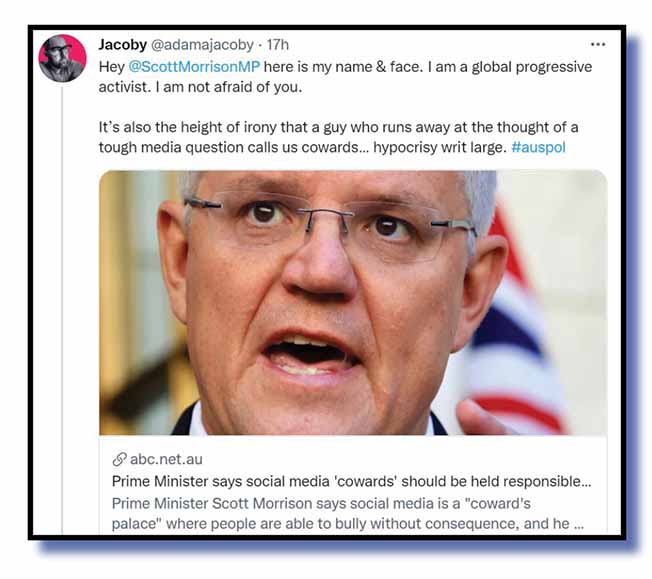The width and height of the screenshot is (652, 579).
Task: Click the chain link icon beside abc.net.au
Action: 119,459
